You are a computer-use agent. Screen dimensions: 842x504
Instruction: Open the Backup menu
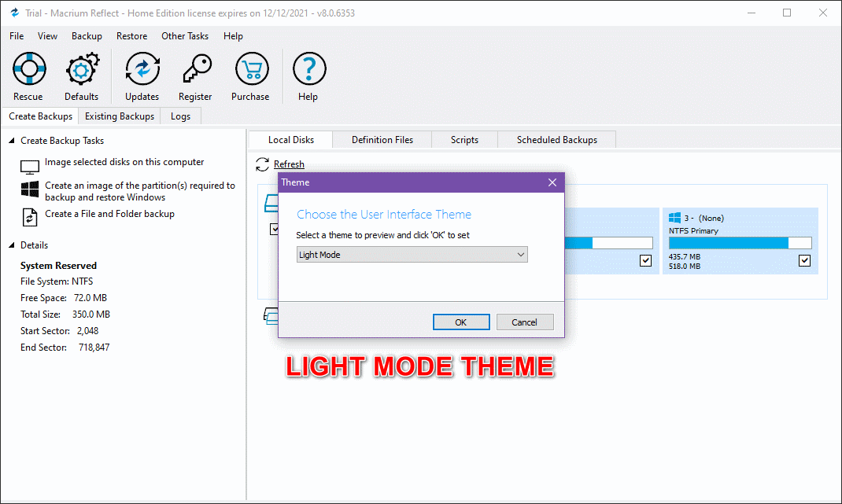[x=87, y=36]
